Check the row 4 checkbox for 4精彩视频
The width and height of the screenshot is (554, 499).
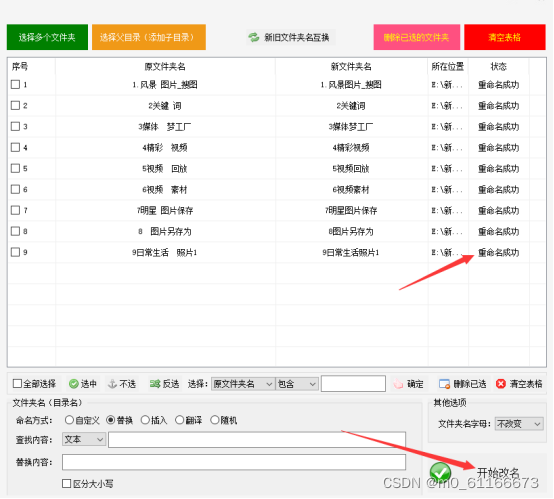coord(15,147)
